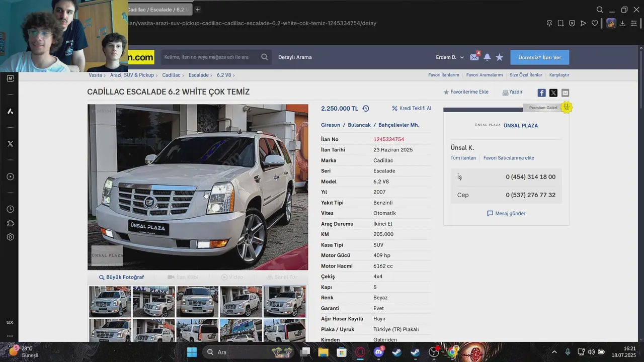Click the Giresun location link
This screenshot has width=644, height=362.
click(331, 125)
